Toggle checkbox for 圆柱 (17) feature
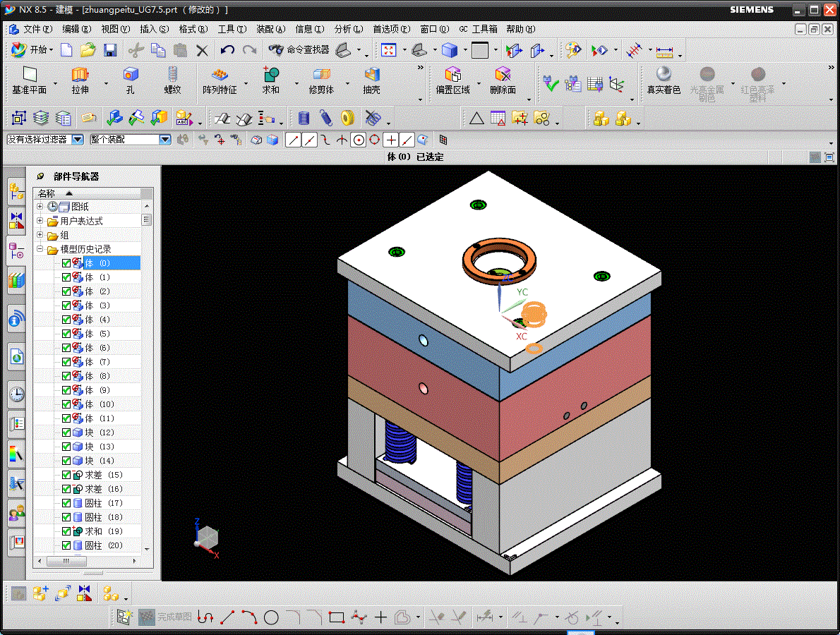 tap(66, 503)
